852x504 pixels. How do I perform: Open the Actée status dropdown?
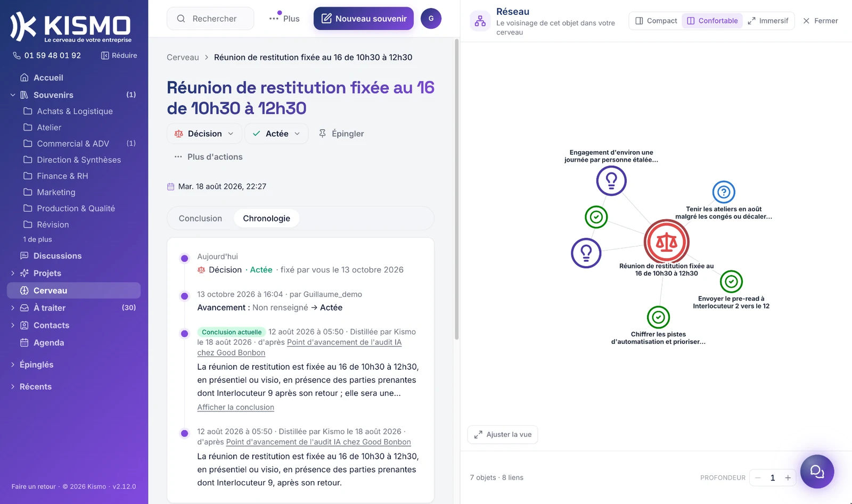tap(276, 134)
